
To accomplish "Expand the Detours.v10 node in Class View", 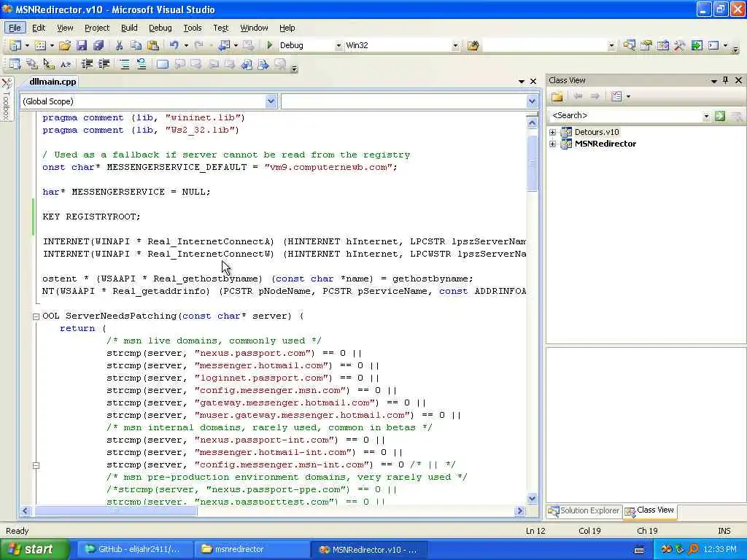I will coord(552,132).
